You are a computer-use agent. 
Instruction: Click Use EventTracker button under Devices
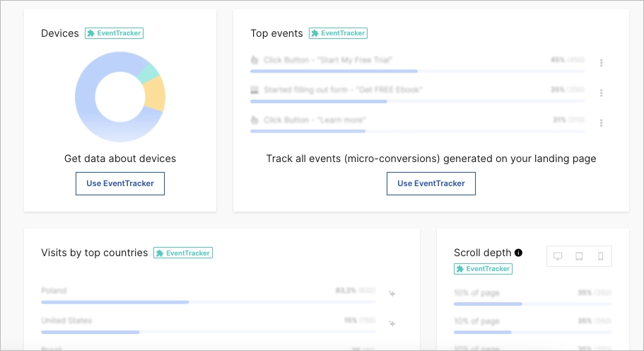(x=120, y=184)
